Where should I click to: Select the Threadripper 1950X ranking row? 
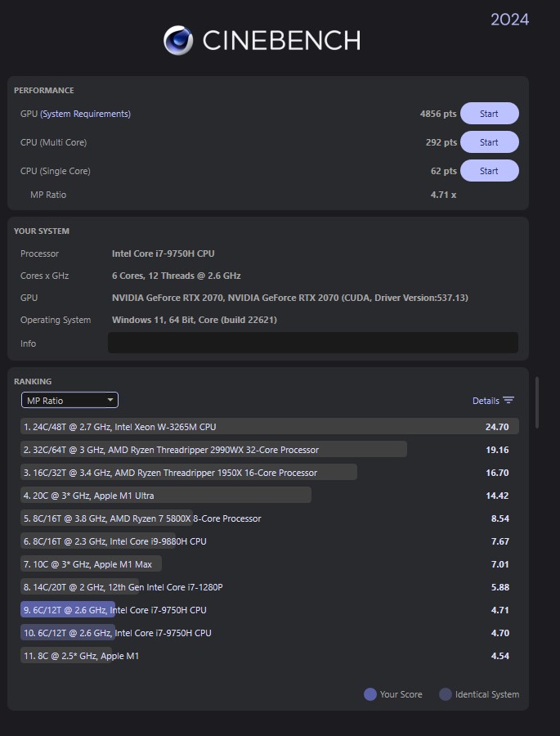click(270, 473)
